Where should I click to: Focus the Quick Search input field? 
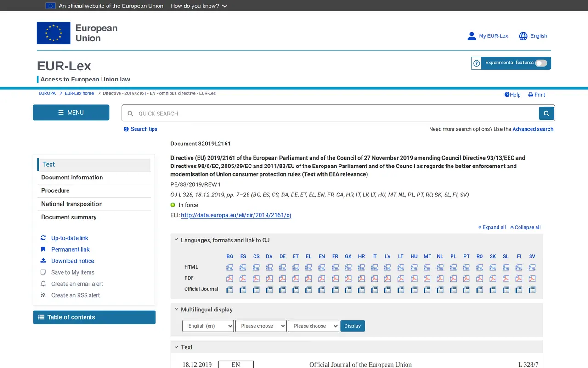(331, 114)
